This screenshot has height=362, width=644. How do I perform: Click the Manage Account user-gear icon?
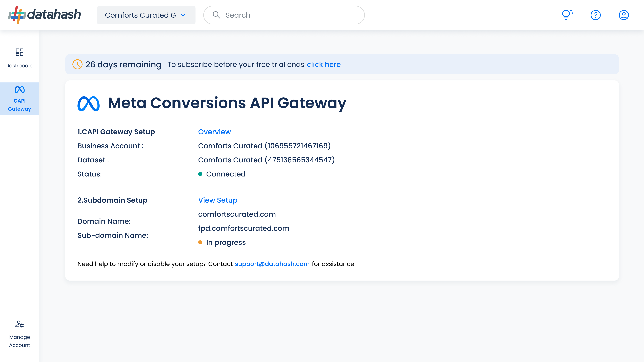click(19, 324)
